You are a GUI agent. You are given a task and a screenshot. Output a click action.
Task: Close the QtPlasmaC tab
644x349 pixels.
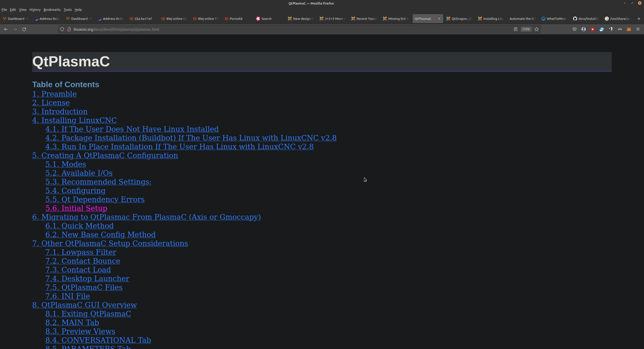pyautogui.click(x=439, y=19)
